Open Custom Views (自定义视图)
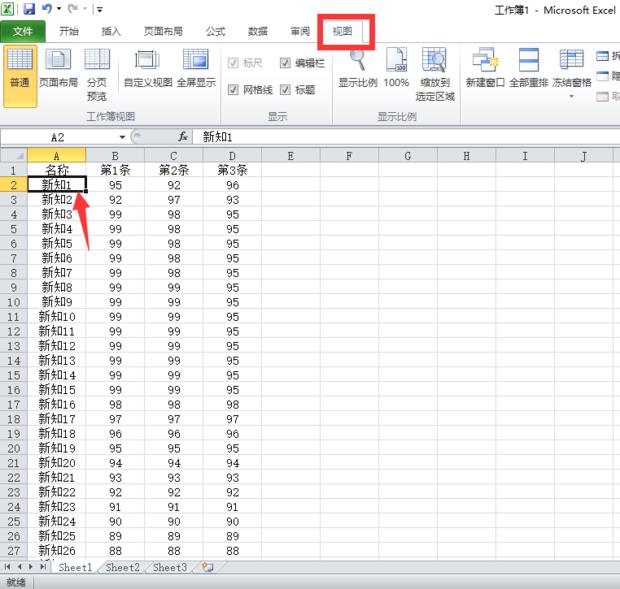The height and width of the screenshot is (589, 620). click(148, 68)
